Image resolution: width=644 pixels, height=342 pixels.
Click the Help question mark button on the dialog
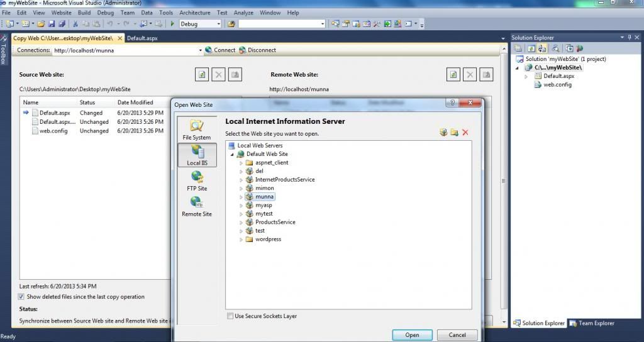tap(452, 102)
